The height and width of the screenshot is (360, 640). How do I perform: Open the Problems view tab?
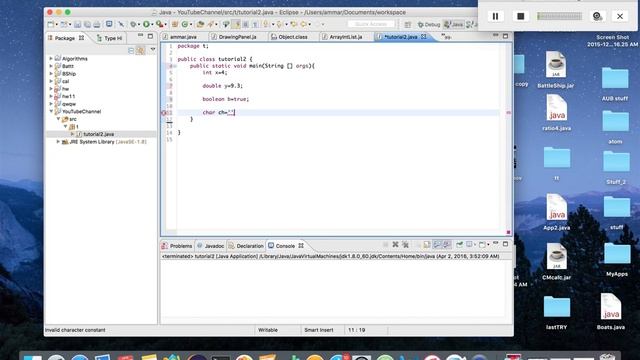pyautogui.click(x=177, y=246)
